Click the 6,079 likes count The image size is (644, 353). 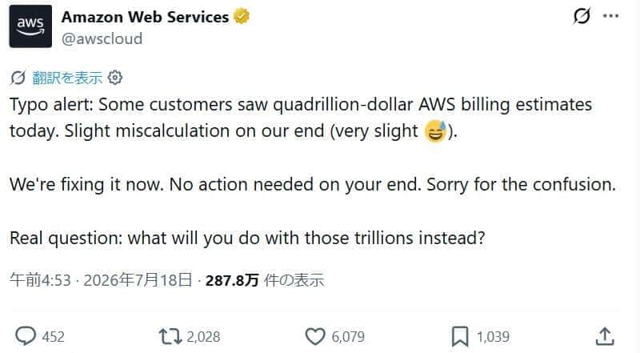coord(348,337)
